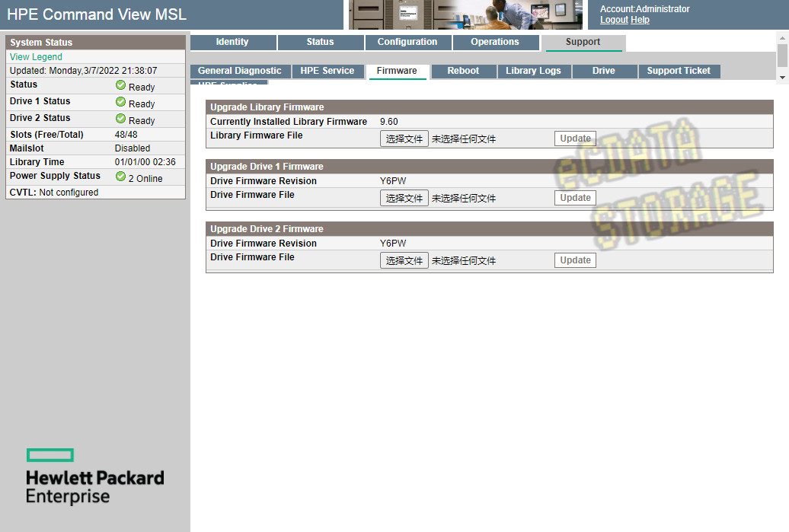Click the HPE Command View MSL title

97,14
